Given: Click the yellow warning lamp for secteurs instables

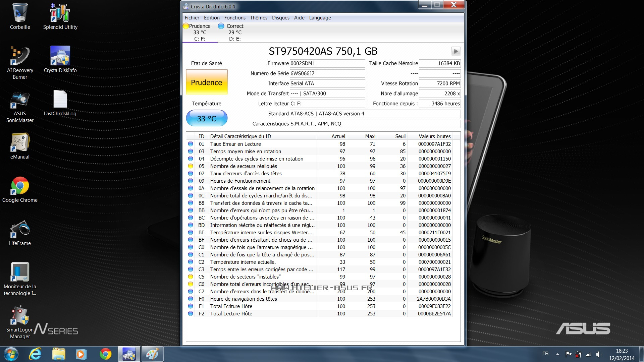Looking at the screenshot, I should click(191, 277).
